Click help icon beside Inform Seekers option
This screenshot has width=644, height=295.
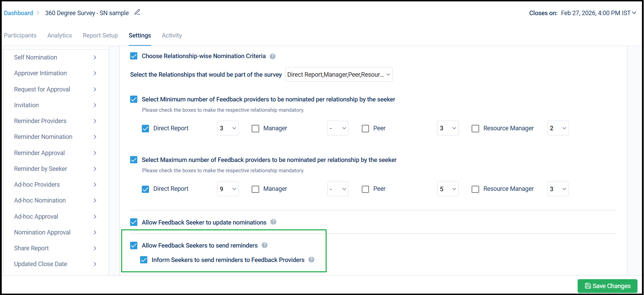click(x=311, y=260)
